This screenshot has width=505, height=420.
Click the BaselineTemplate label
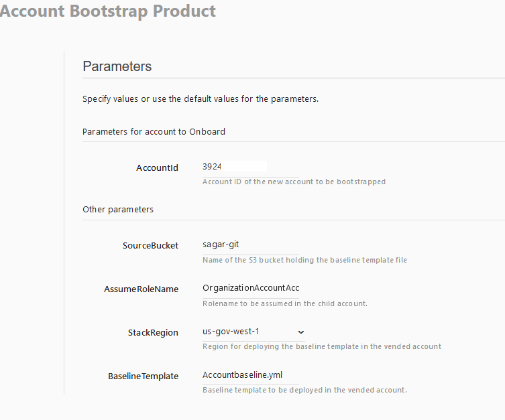[144, 376]
